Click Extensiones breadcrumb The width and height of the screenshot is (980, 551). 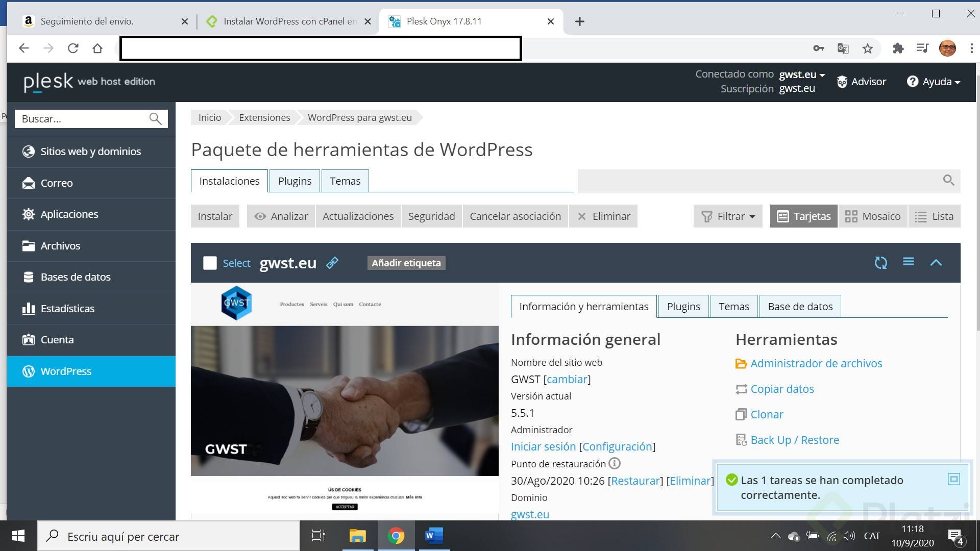[x=264, y=118]
